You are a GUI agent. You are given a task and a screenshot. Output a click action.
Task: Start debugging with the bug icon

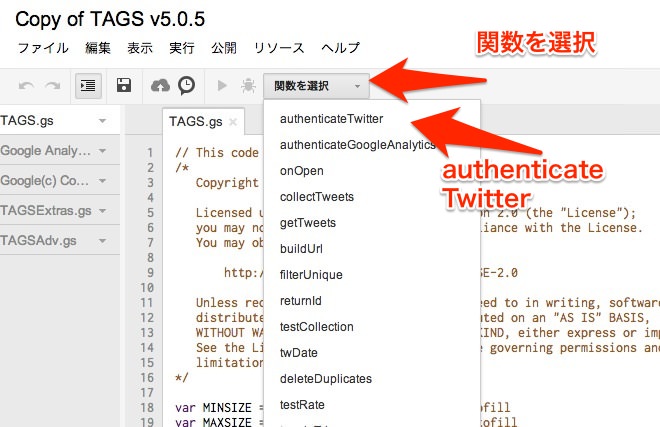coord(248,85)
